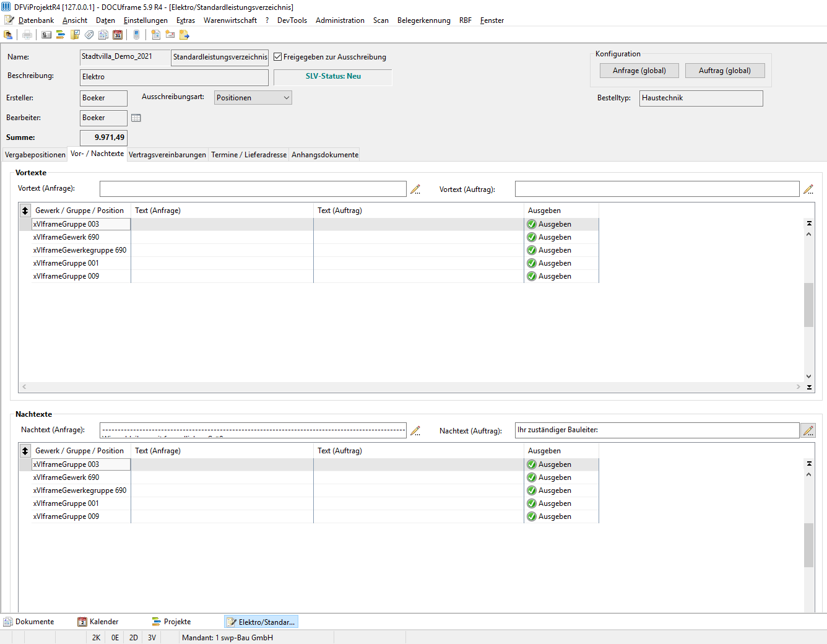Click the Nachtext (Auftrag) text field
This screenshot has height=644, width=827.
657,430
